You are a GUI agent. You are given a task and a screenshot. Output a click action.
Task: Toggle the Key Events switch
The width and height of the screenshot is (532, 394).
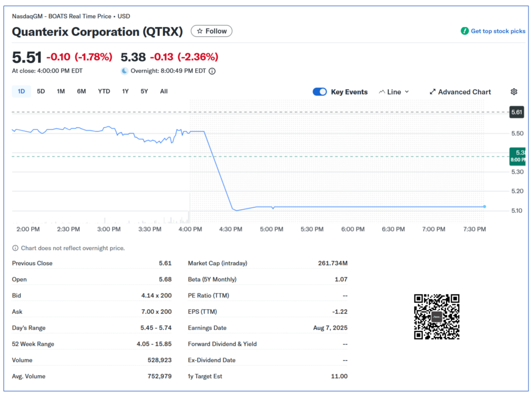[x=320, y=92]
